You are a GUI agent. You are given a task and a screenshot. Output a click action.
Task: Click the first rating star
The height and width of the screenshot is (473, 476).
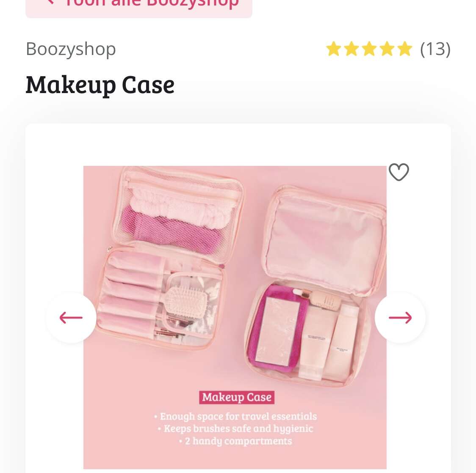pos(334,49)
